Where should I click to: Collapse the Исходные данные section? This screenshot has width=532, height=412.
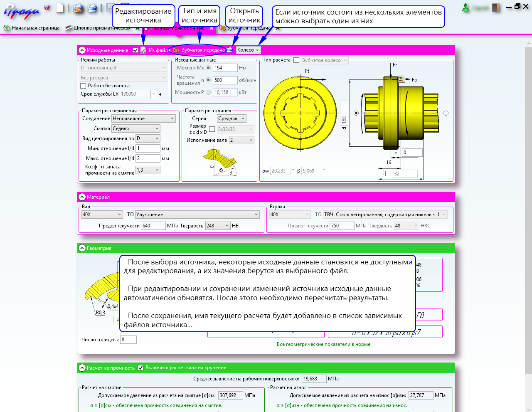82,50
